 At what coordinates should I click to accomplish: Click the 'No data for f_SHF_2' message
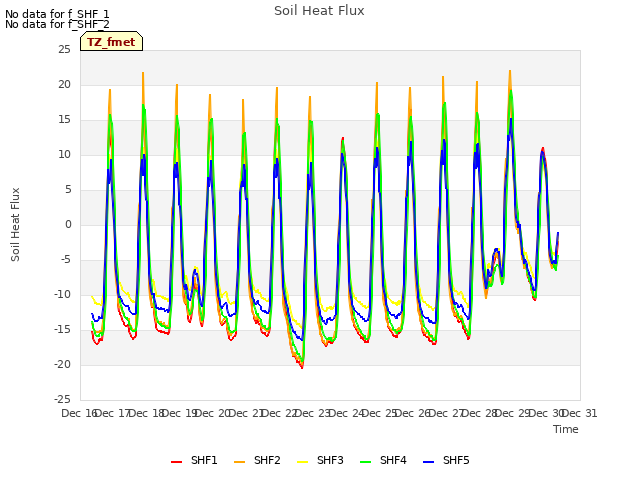point(57,24)
